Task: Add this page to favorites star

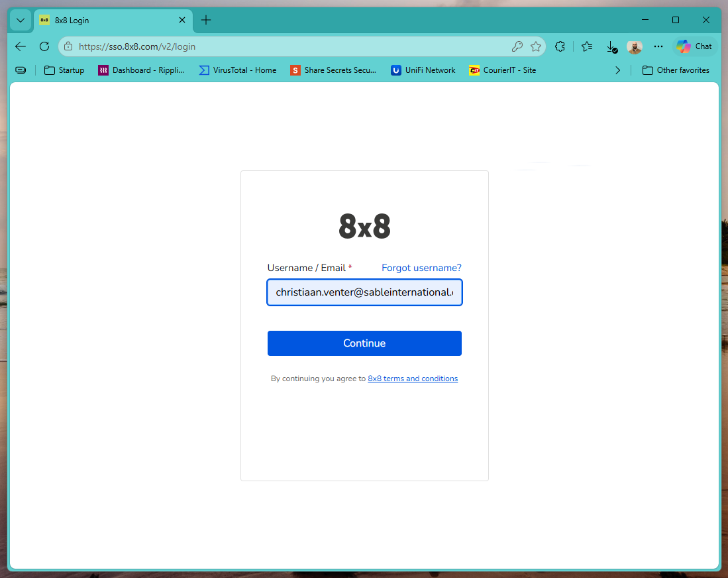Action: 536,46
